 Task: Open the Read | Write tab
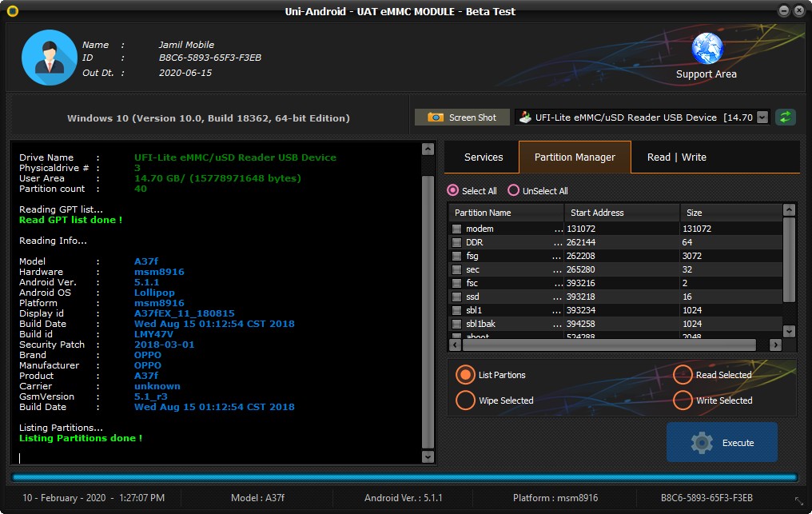tap(676, 157)
